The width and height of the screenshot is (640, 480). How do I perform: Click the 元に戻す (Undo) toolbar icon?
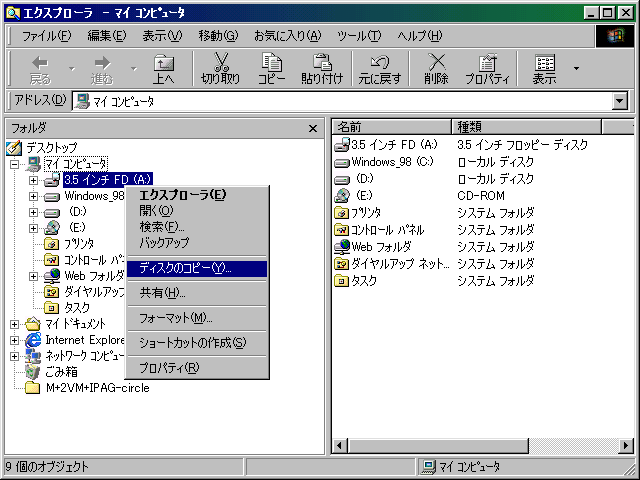(x=380, y=62)
